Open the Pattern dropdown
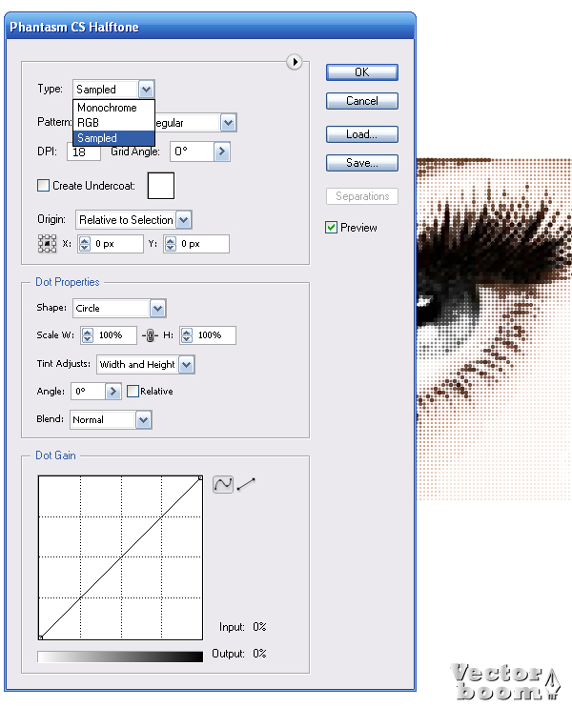The image size is (572, 728). click(228, 123)
